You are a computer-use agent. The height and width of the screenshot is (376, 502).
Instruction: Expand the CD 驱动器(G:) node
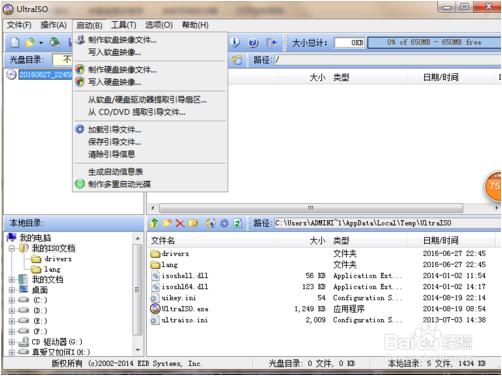click(x=12, y=342)
